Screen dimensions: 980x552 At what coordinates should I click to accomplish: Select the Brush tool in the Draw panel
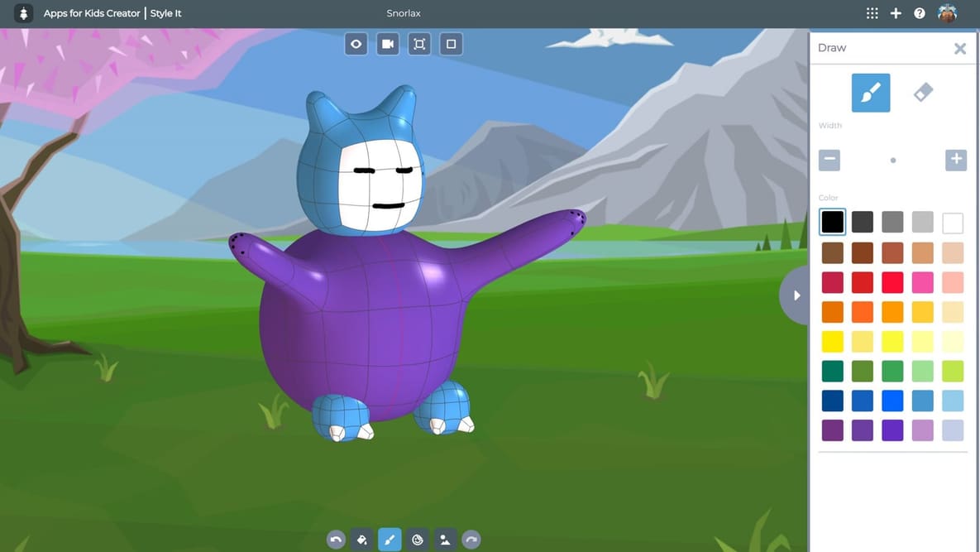(x=870, y=92)
